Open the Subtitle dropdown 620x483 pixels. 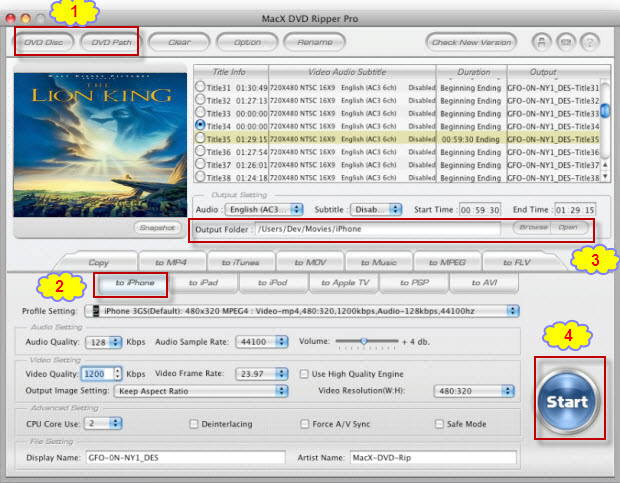(376, 209)
